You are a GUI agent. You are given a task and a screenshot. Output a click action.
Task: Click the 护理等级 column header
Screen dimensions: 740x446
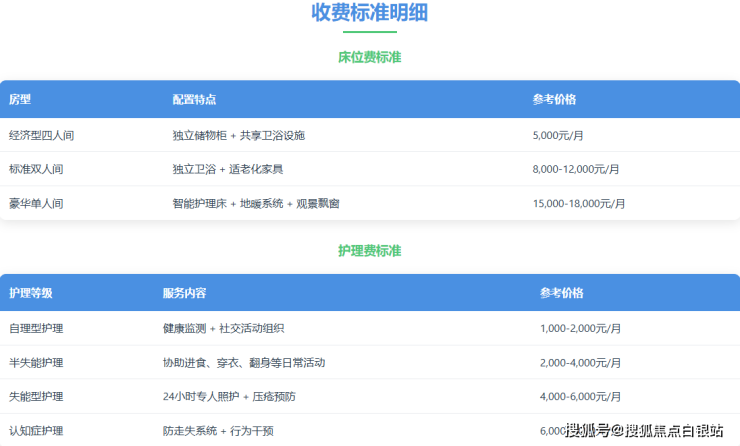(x=30, y=293)
